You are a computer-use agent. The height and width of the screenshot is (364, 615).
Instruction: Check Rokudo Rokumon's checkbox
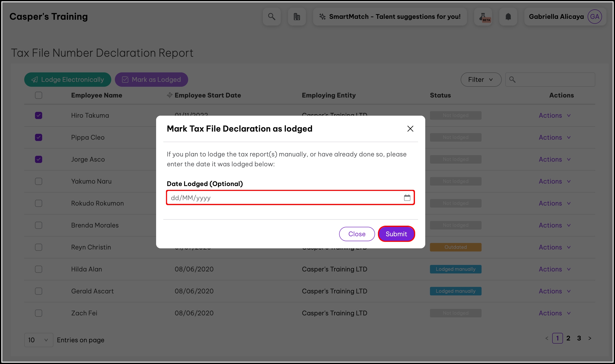coord(39,203)
